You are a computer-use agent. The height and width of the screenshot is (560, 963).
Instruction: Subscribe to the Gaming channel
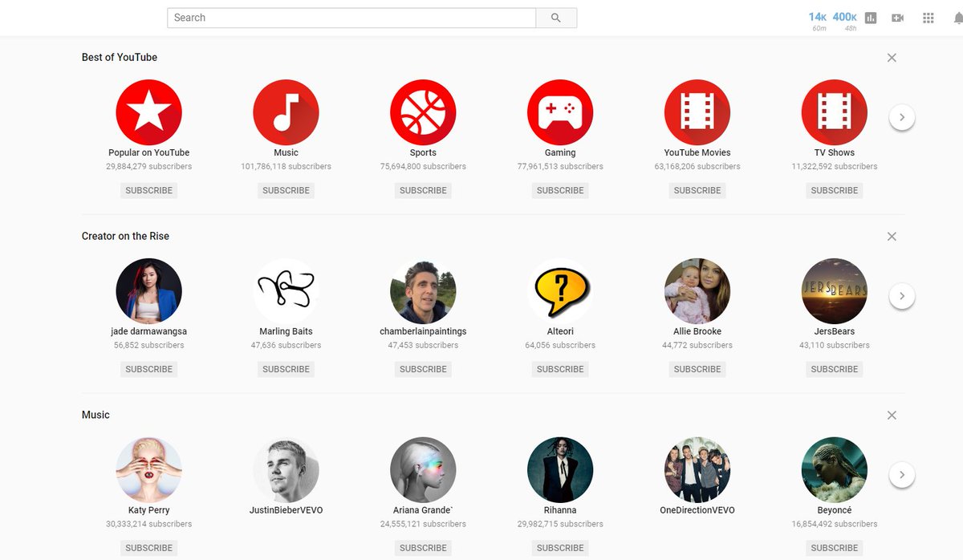[560, 190]
